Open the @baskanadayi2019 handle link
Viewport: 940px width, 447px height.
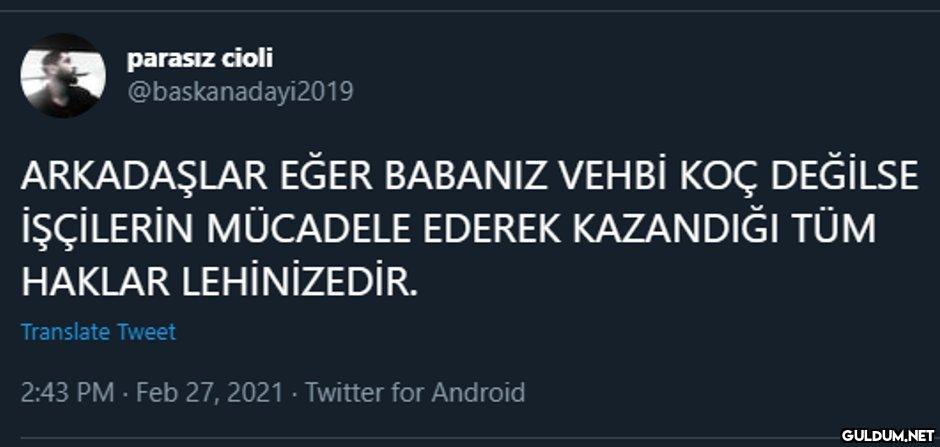point(239,92)
